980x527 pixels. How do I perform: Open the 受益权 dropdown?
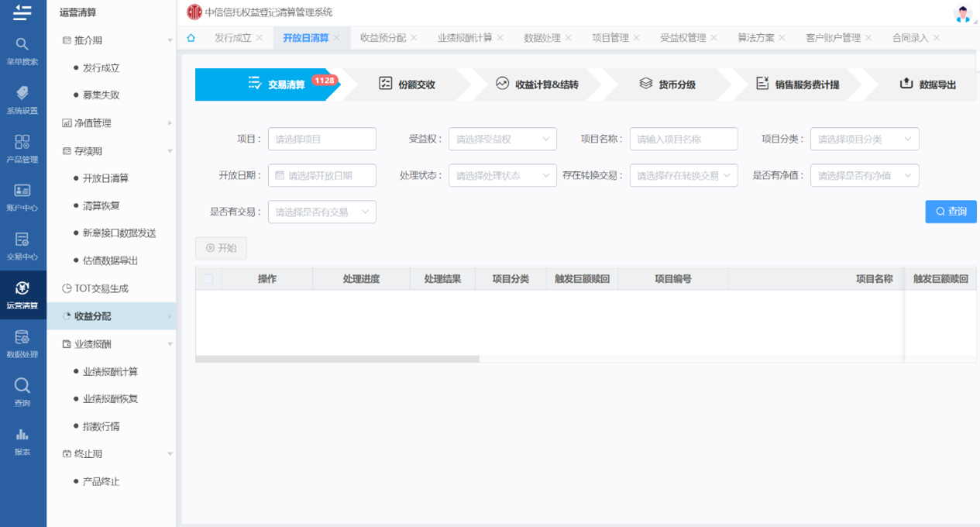tap(502, 139)
